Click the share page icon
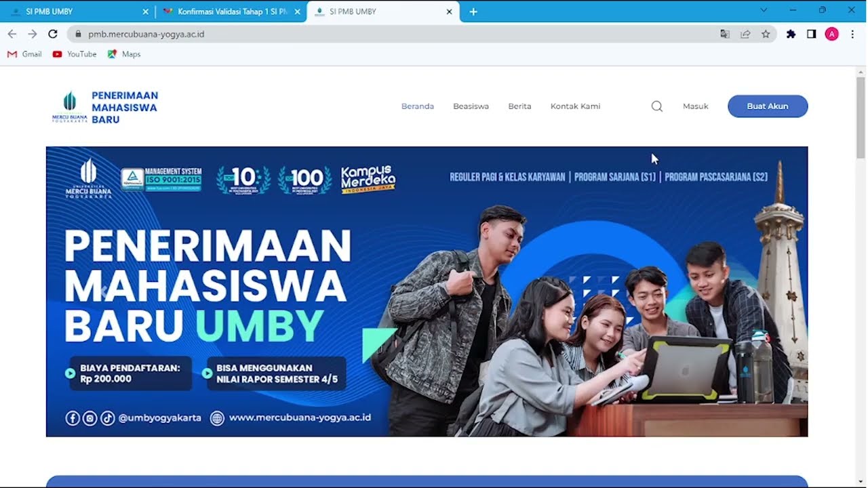868x488 pixels. click(x=745, y=34)
